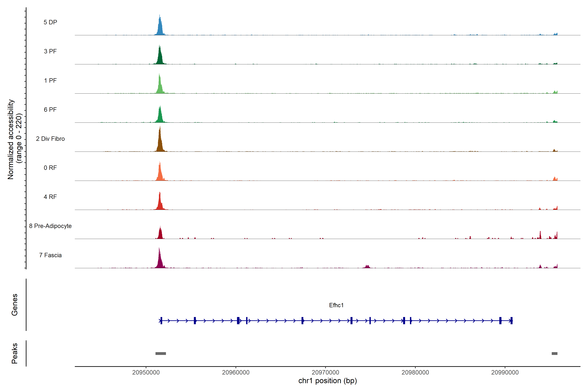The width and height of the screenshot is (588, 392).
Task: Click the right gray peak region bar
Action: 555,353
